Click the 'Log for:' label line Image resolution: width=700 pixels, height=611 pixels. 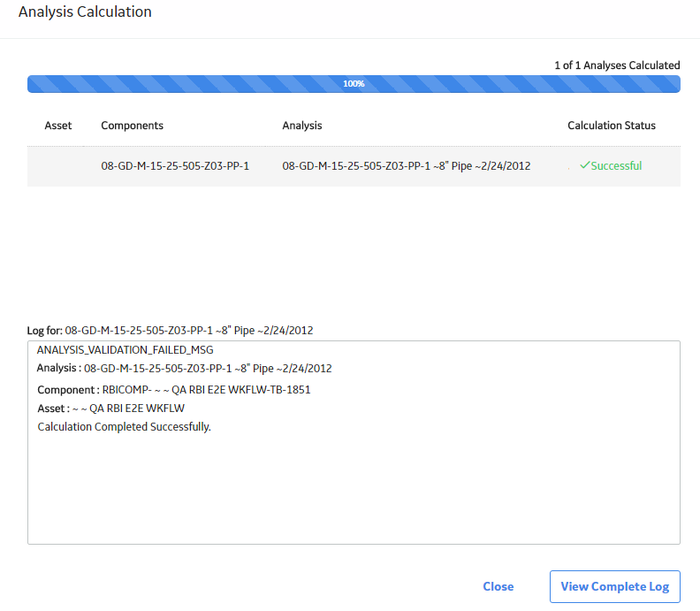coord(170,331)
